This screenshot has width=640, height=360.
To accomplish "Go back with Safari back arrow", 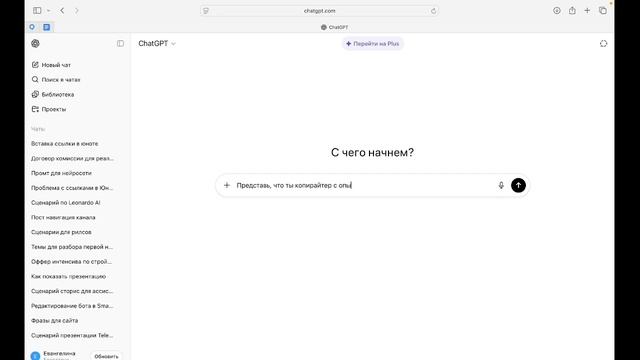I will [62, 11].
